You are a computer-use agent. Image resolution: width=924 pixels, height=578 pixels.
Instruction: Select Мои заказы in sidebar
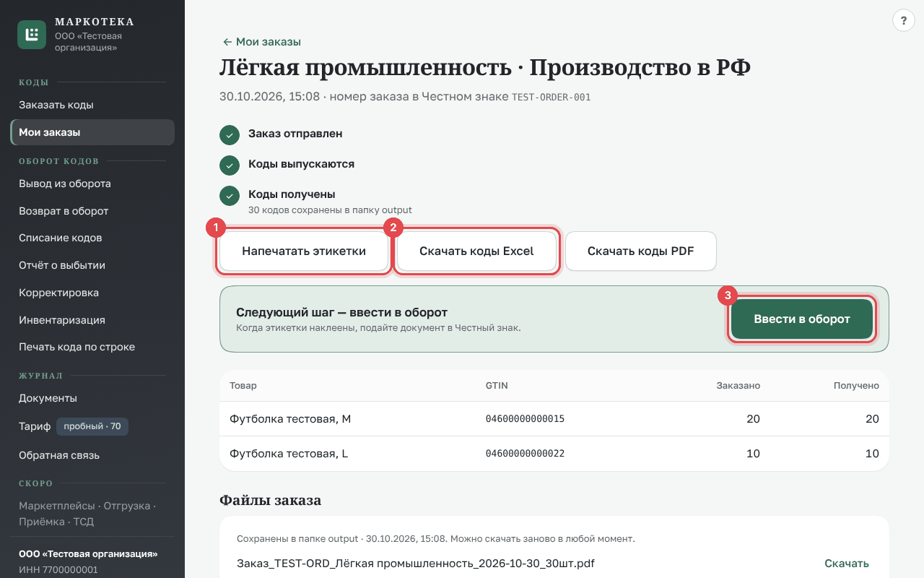pos(92,132)
